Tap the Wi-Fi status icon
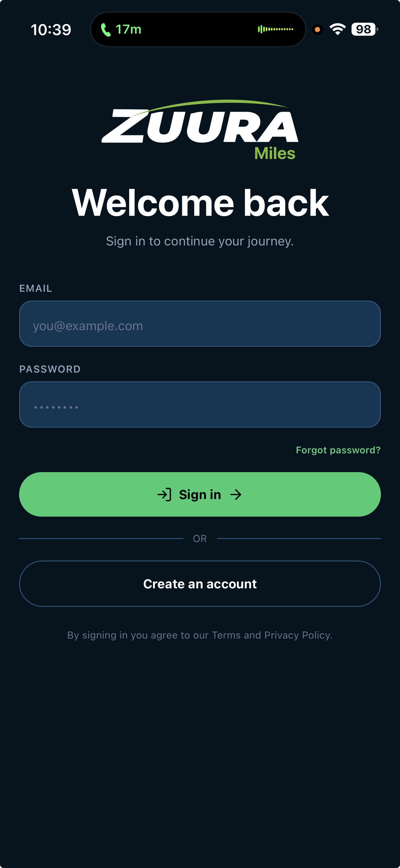This screenshot has width=400, height=868. pyautogui.click(x=337, y=29)
